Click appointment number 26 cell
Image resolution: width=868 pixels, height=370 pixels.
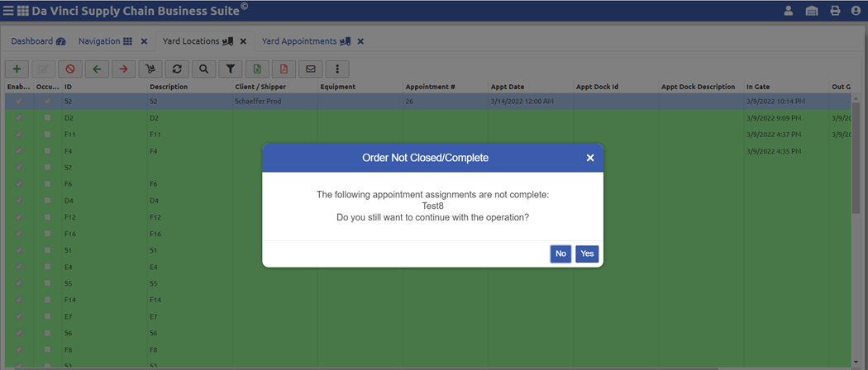coord(446,102)
